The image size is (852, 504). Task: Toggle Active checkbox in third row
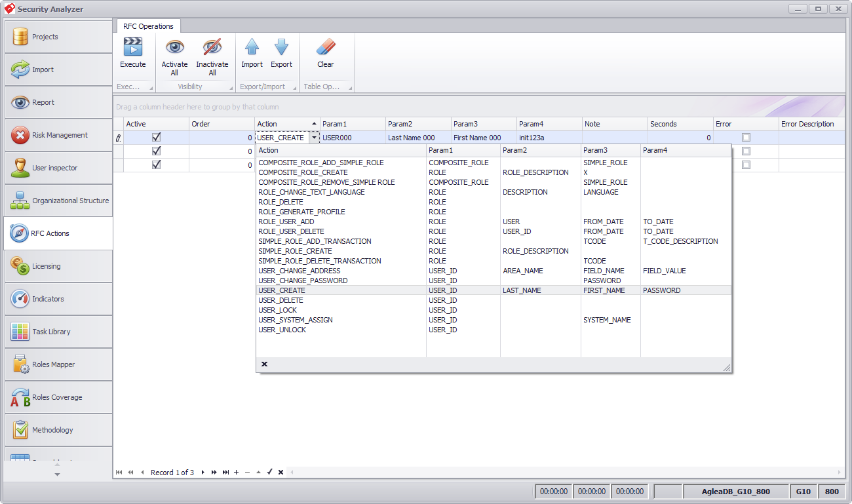(156, 165)
